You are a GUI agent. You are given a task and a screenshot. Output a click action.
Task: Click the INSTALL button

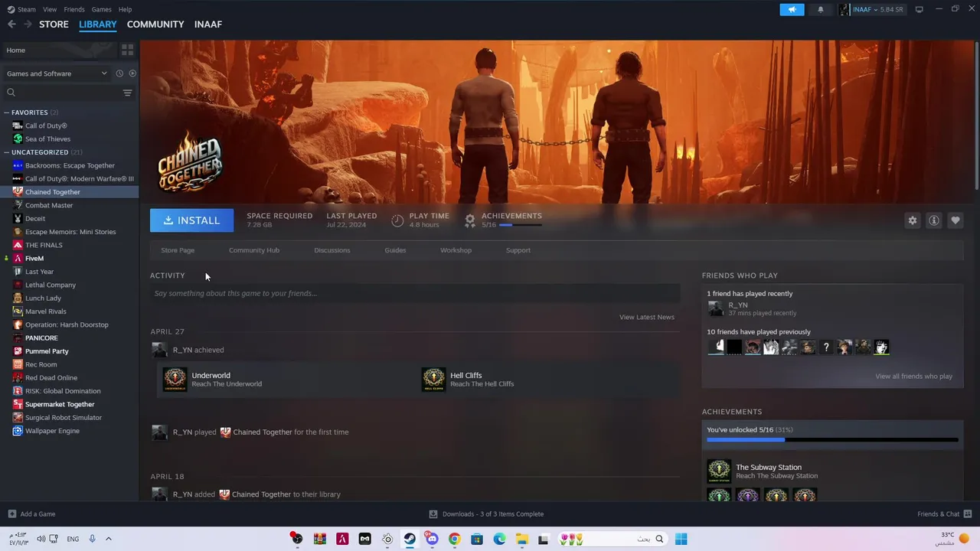[x=191, y=220]
